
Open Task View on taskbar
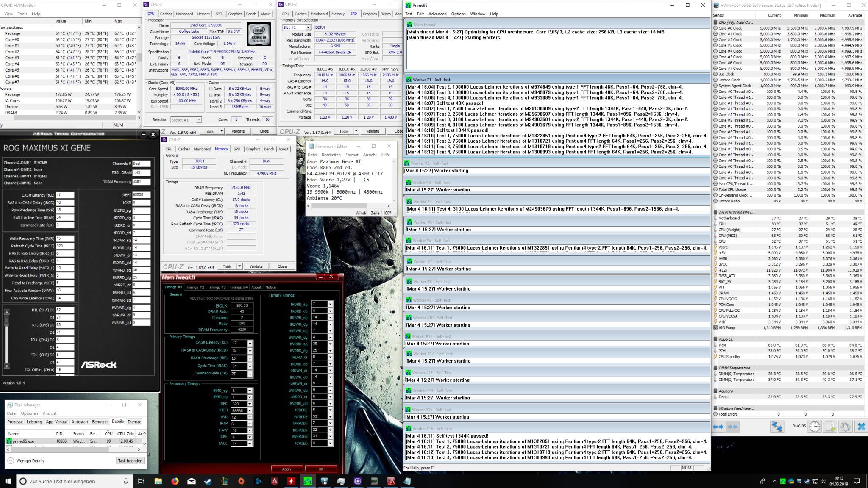pos(141,481)
